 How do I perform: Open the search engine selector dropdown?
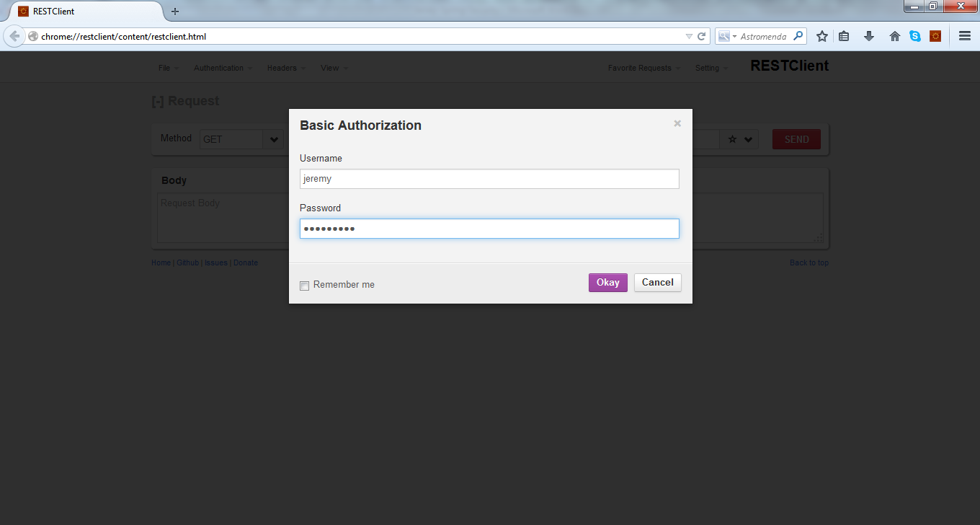point(727,36)
